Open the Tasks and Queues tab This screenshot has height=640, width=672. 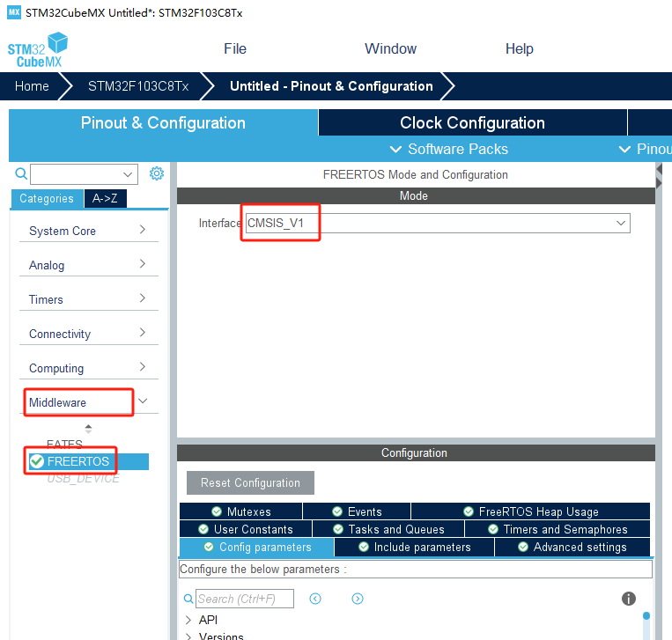tap(388, 529)
